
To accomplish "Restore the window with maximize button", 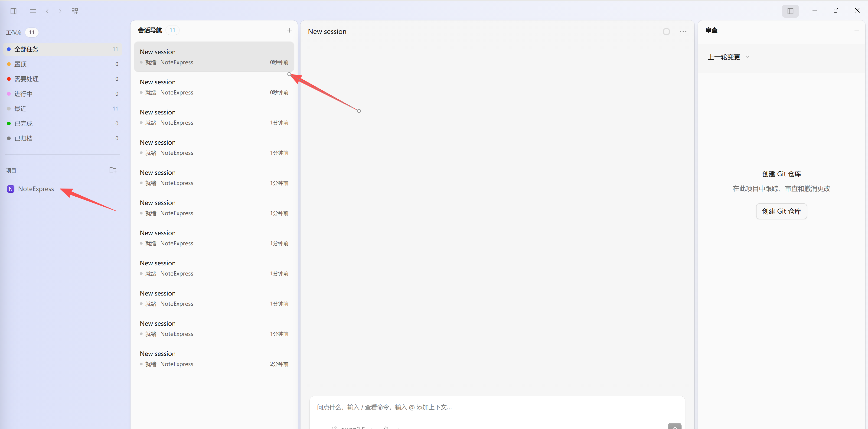I will coord(836,10).
